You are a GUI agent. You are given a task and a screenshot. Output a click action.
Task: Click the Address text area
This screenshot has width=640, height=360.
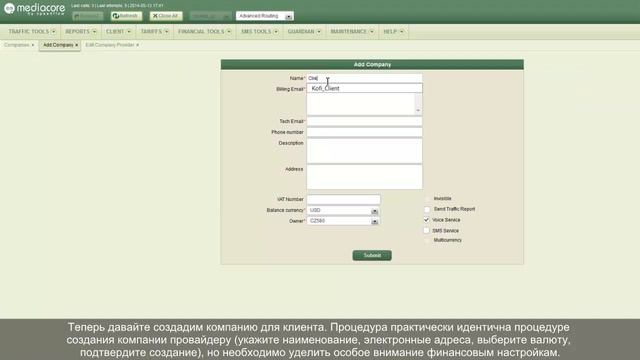(x=364, y=177)
